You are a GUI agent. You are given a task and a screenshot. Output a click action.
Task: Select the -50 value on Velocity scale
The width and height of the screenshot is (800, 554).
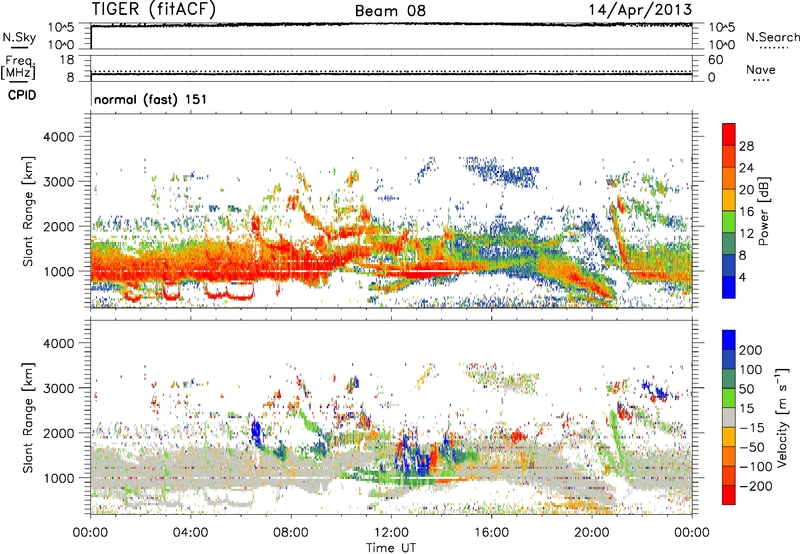tap(752, 447)
